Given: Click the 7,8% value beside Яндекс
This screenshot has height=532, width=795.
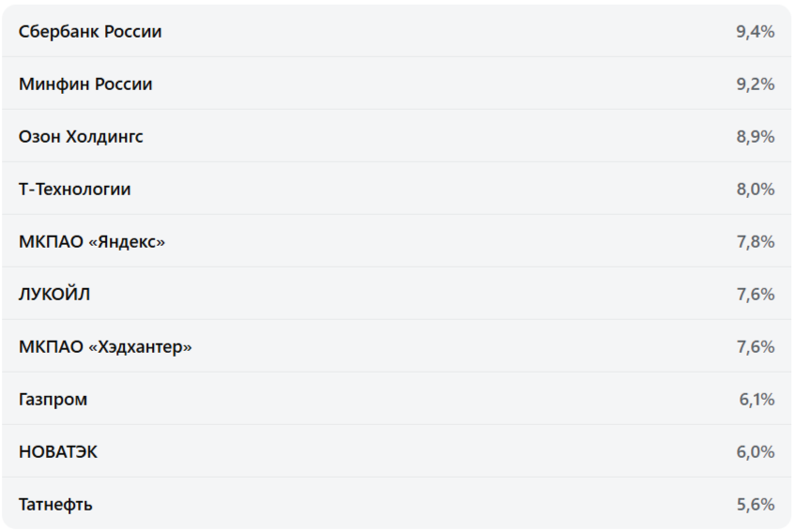Looking at the screenshot, I should click(x=756, y=242).
